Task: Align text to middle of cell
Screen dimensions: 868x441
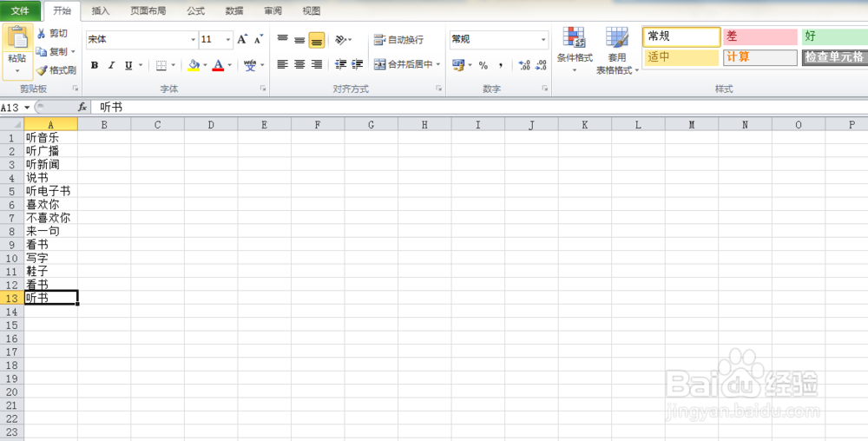Action: coord(299,39)
